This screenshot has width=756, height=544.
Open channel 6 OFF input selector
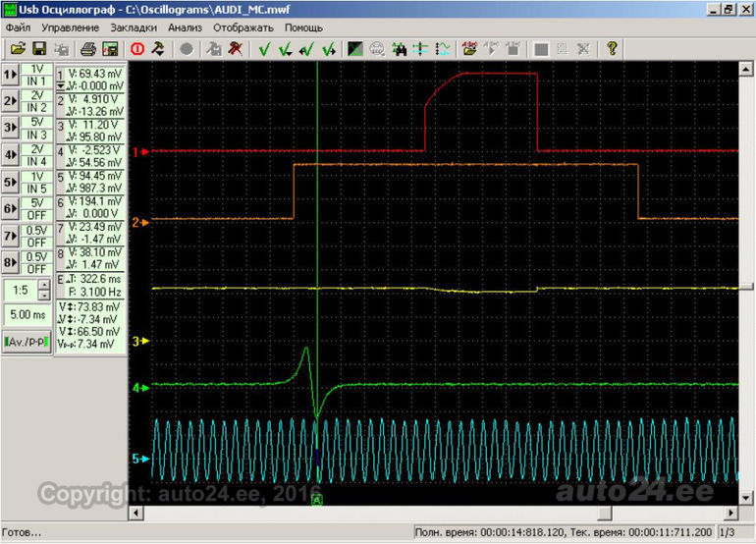(x=36, y=215)
